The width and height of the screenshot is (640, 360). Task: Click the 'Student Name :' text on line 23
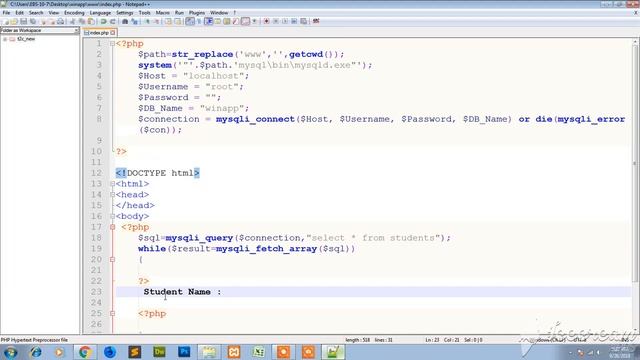[182, 292]
